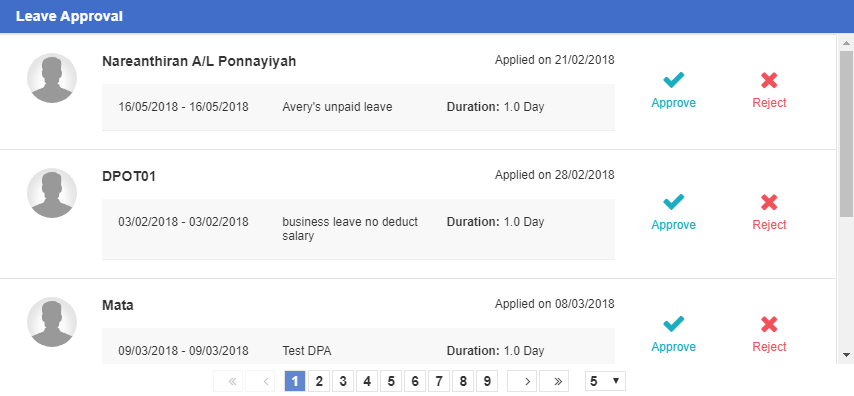Click date range 09/03/2018 - 09/03/2018
This screenshot has width=854, height=396.
pyautogui.click(x=184, y=351)
